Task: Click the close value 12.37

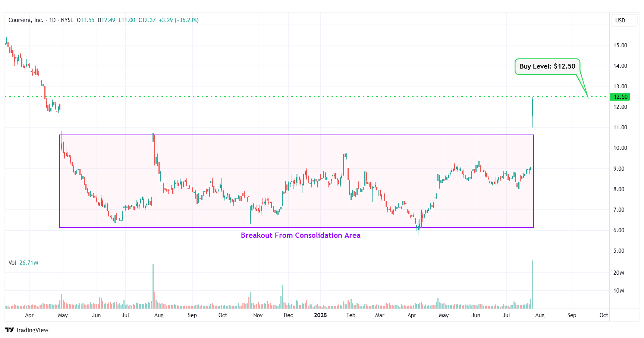Action: 149,20
